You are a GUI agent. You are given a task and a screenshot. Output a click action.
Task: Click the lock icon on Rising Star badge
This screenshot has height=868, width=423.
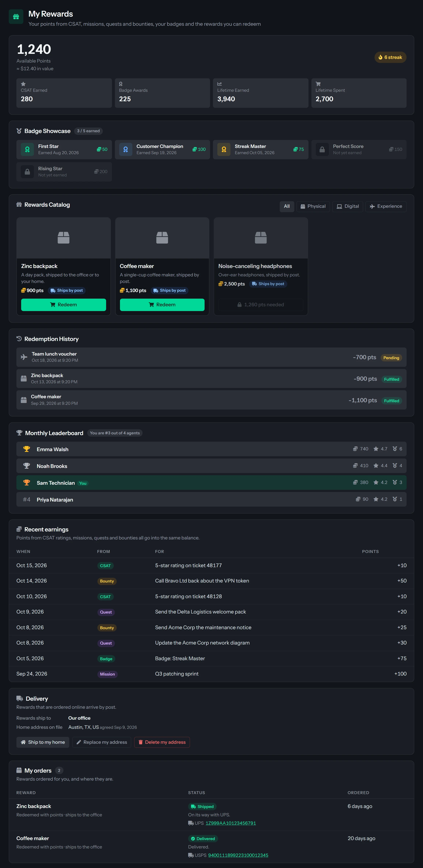[x=27, y=171]
